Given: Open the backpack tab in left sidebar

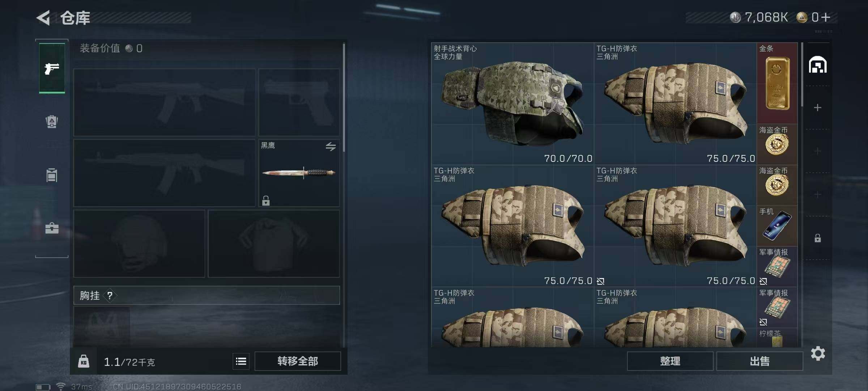Looking at the screenshot, I should (x=52, y=121).
